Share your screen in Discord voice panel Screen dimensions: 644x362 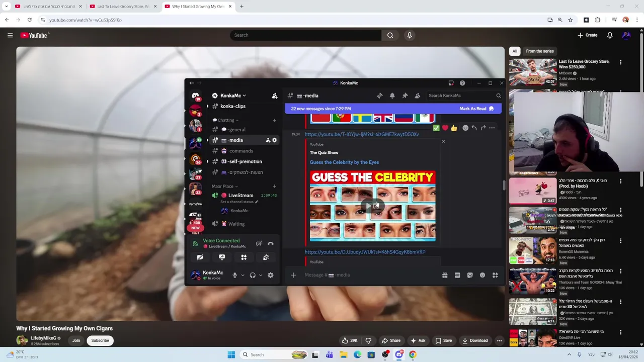(x=222, y=257)
